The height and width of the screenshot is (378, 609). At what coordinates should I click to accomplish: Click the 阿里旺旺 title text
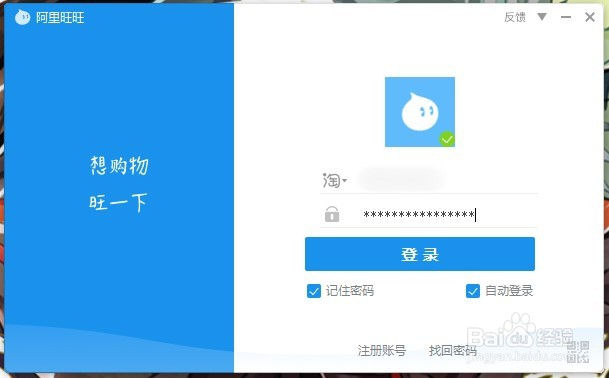click(x=60, y=17)
